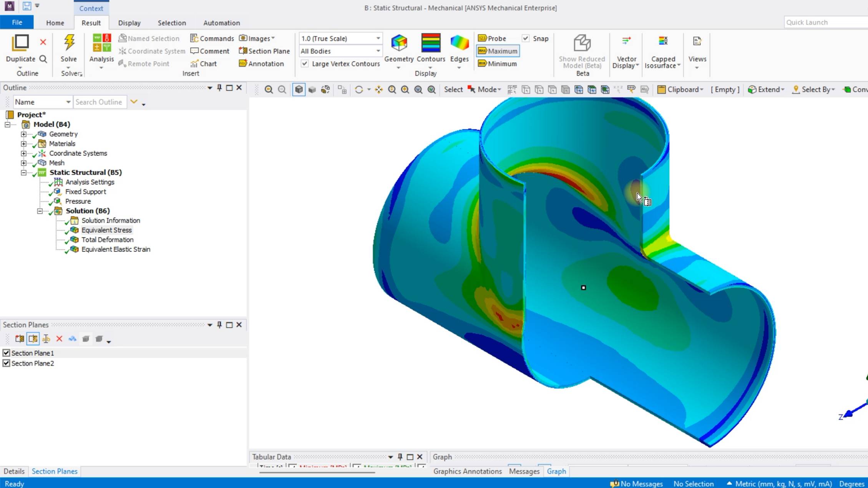Click the save icon in title bar
This screenshot has width=868, height=488.
point(27,6)
